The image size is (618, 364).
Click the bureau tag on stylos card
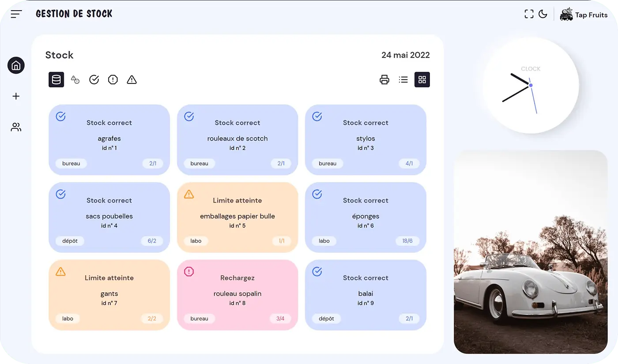click(x=328, y=164)
